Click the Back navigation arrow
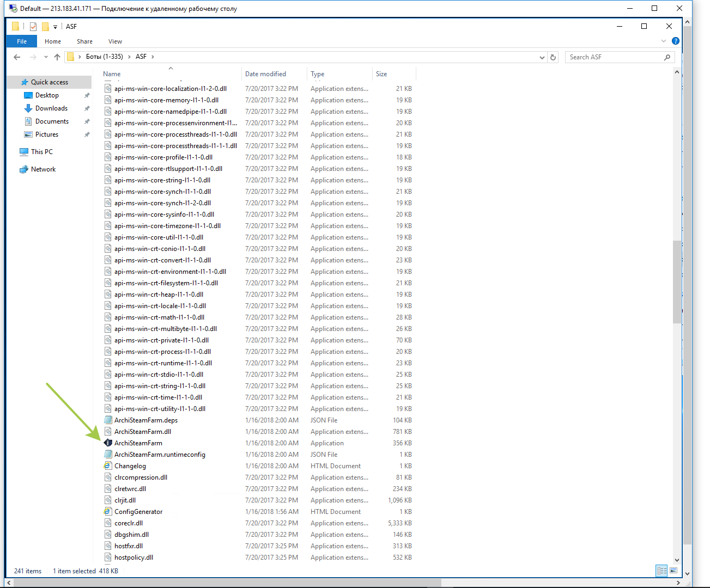710x588 pixels. click(17, 57)
